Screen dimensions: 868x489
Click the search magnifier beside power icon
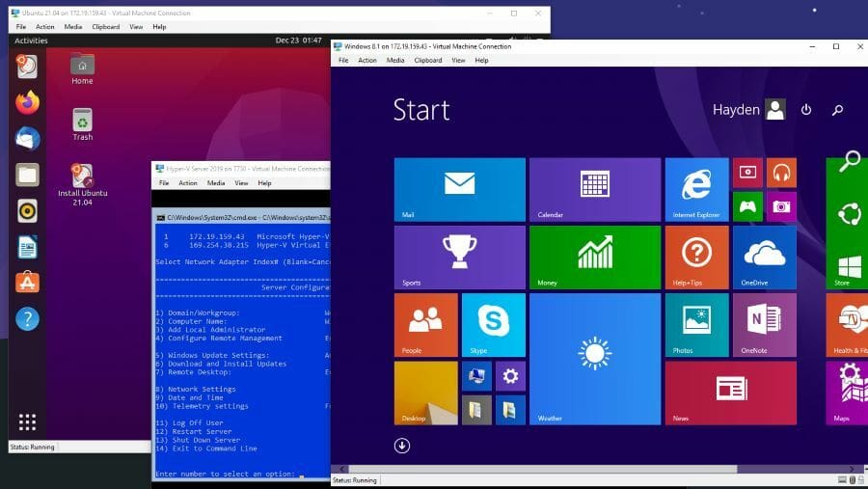[837, 110]
